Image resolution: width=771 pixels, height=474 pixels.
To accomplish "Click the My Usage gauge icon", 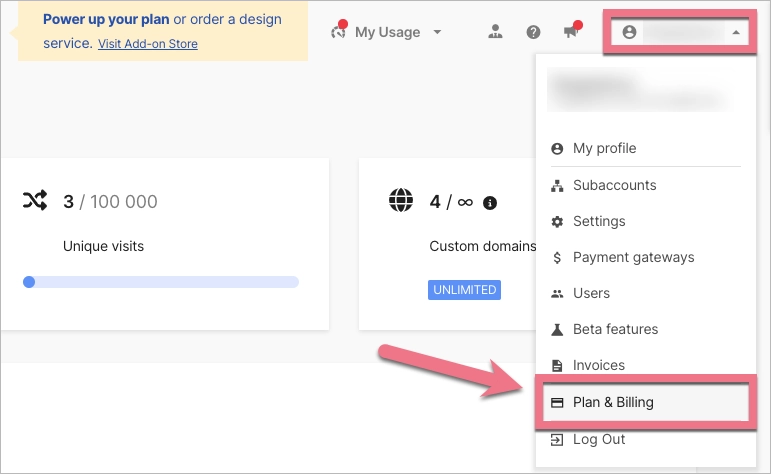I will pyautogui.click(x=338, y=32).
